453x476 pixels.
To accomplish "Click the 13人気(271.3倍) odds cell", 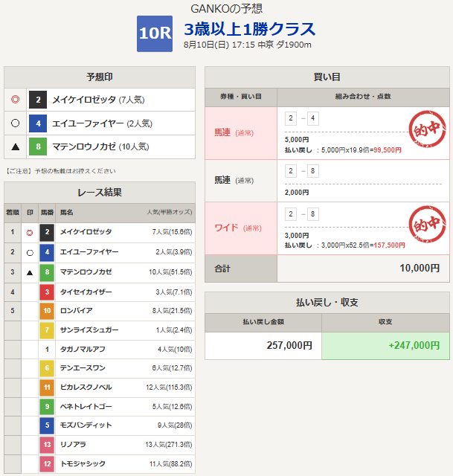I will pos(169,445).
